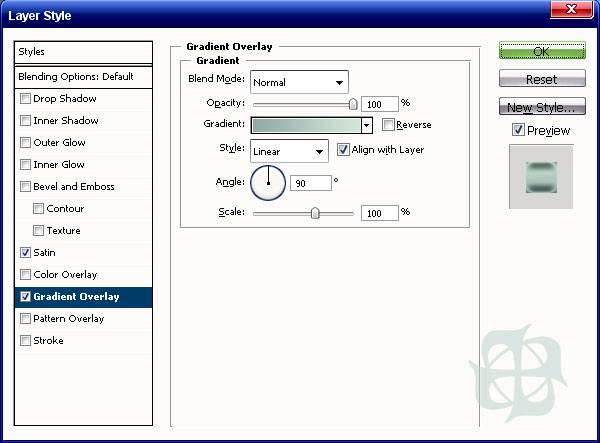Select the Satin effect label

(44, 253)
